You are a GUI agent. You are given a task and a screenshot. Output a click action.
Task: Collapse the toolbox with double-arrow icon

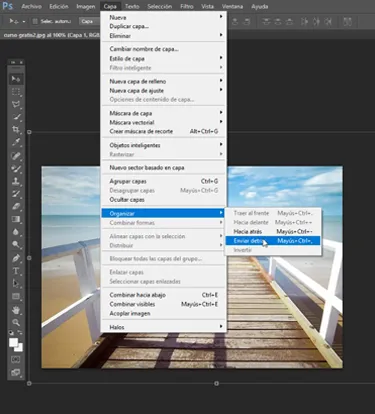pos(13,62)
